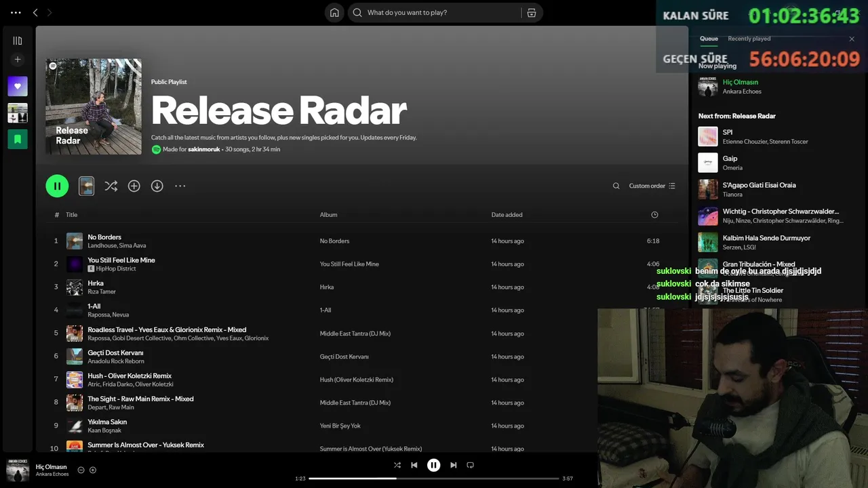Select track Yıkılma Sakın

(107, 422)
